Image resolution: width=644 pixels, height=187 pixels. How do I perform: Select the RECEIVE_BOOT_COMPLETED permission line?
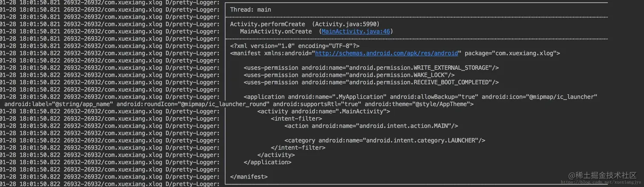[371, 82]
